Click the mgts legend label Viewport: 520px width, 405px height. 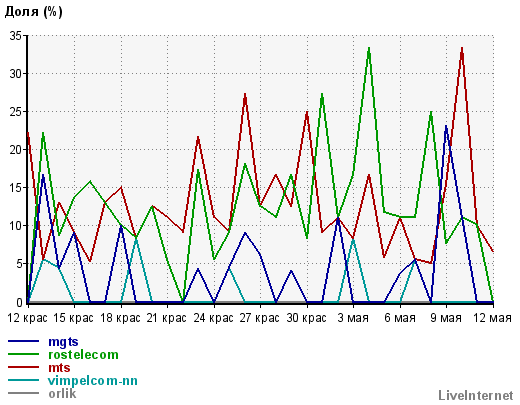[x=63, y=342]
